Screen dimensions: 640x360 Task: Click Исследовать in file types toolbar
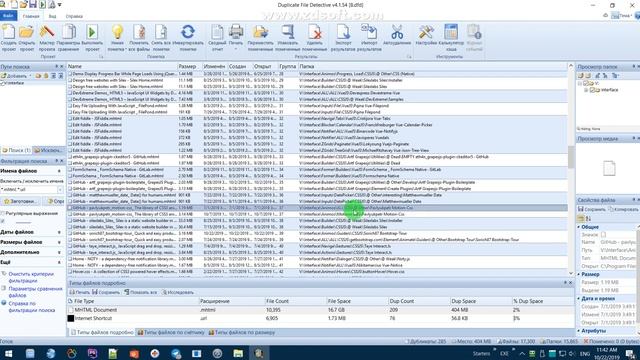(x=178, y=292)
